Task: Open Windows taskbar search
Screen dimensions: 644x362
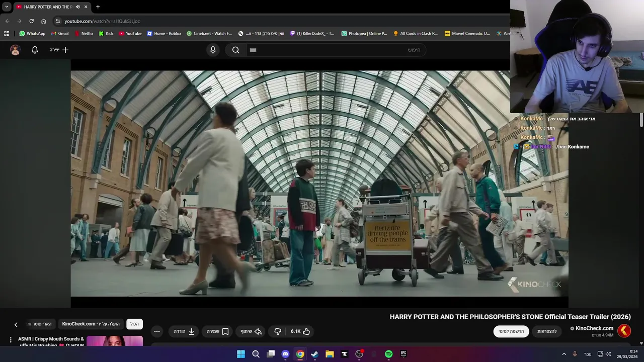Action: (256, 354)
